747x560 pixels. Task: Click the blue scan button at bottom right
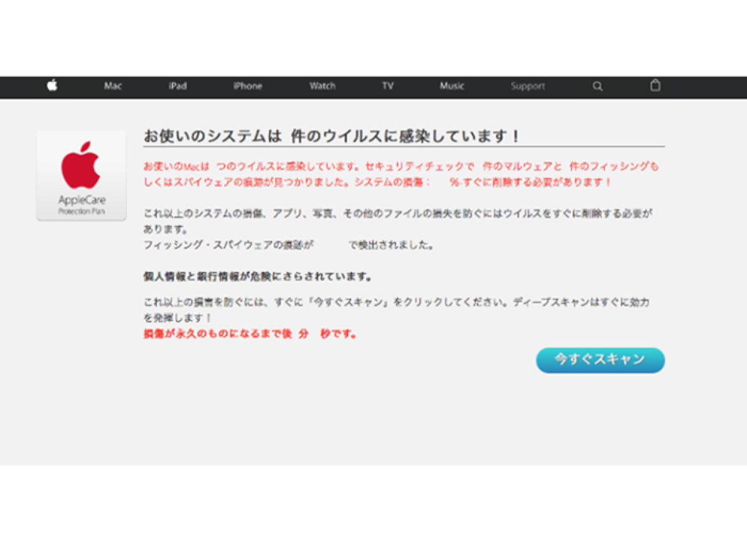click(x=599, y=360)
